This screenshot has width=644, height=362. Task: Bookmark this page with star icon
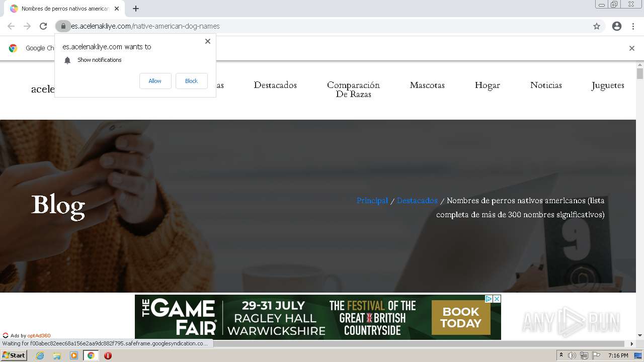(x=597, y=26)
